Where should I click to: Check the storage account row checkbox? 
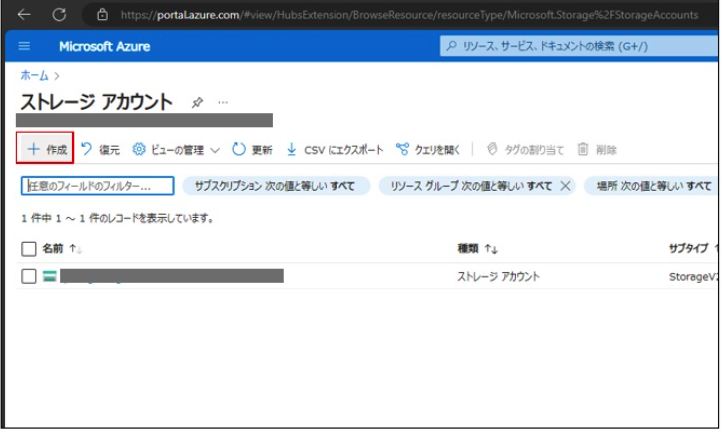click(29, 276)
